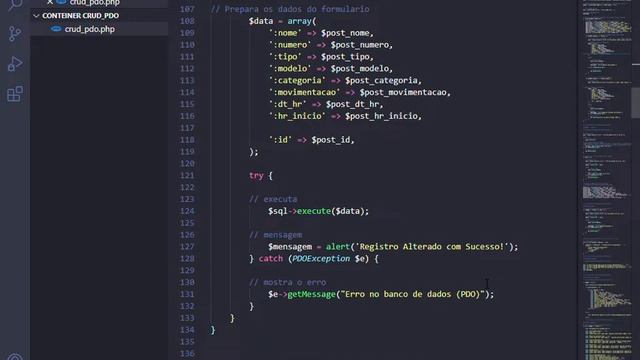Click line number 128 in the gutter

tap(187, 259)
